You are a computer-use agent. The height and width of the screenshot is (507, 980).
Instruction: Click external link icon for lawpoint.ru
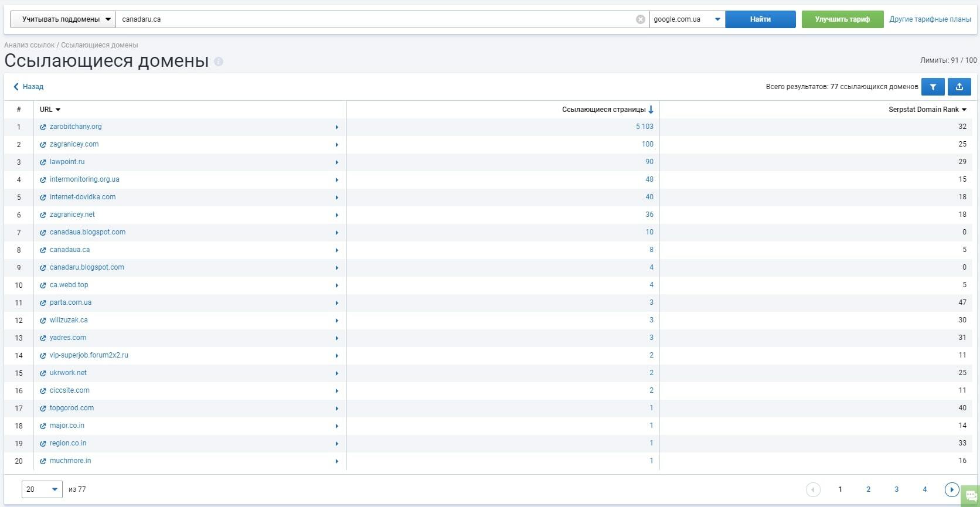tap(43, 162)
